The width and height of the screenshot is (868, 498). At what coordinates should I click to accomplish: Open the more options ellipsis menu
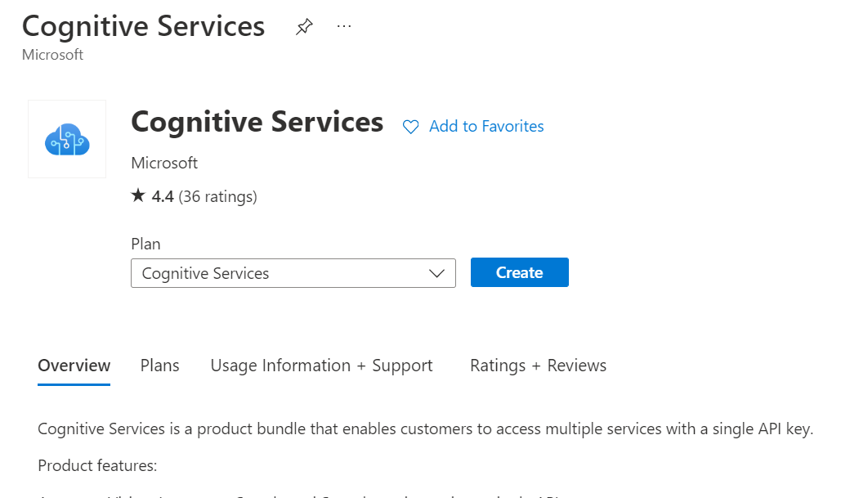(x=344, y=26)
